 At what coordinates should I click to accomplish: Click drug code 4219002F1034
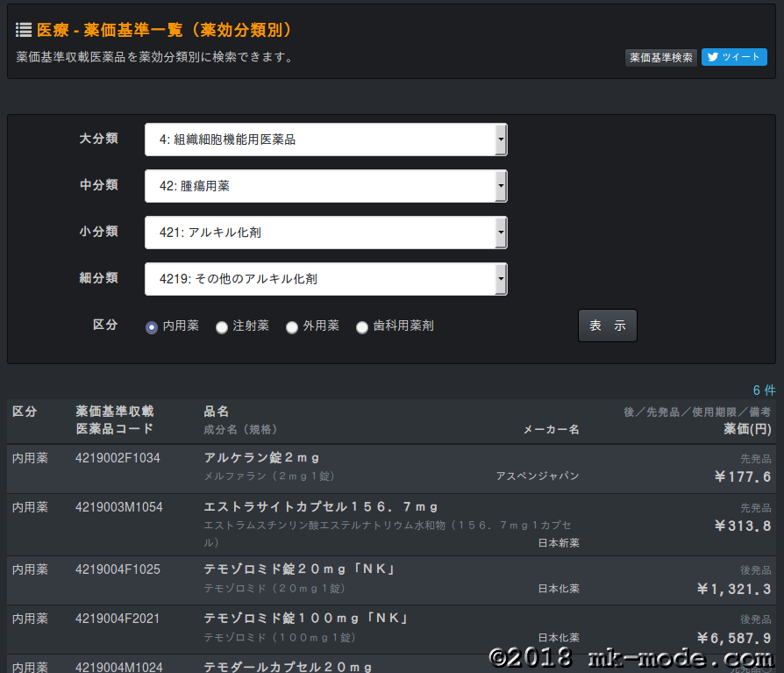click(x=118, y=458)
